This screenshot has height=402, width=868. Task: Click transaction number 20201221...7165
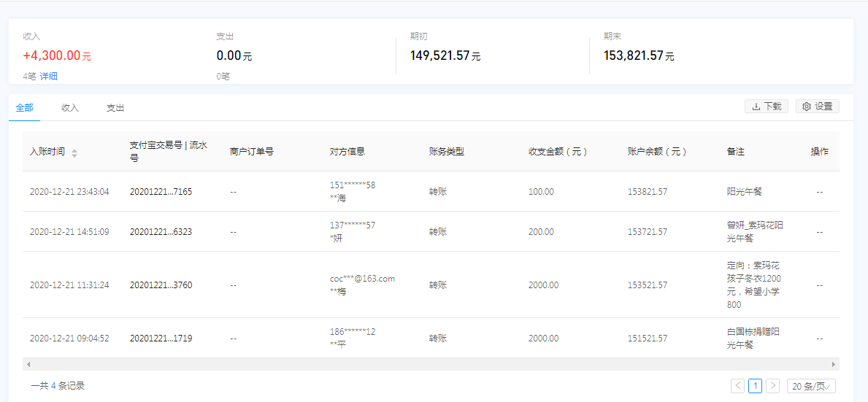(x=161, y=192)
